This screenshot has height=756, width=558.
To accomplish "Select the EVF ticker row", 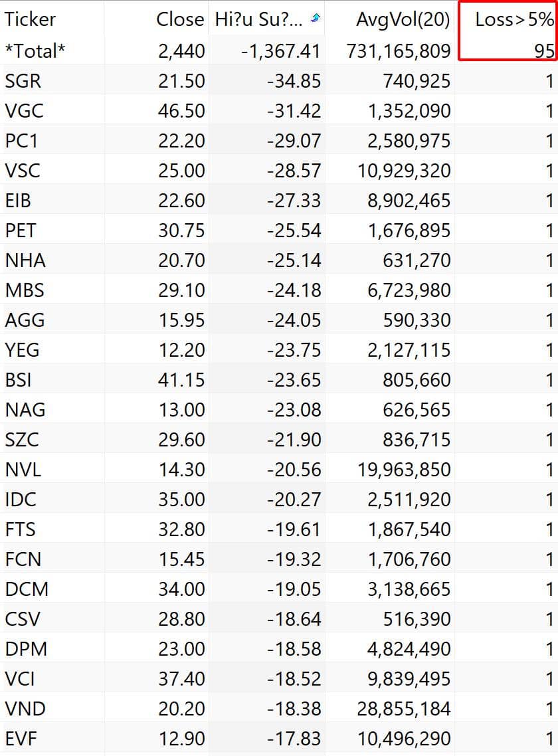I will coord(22,738).
